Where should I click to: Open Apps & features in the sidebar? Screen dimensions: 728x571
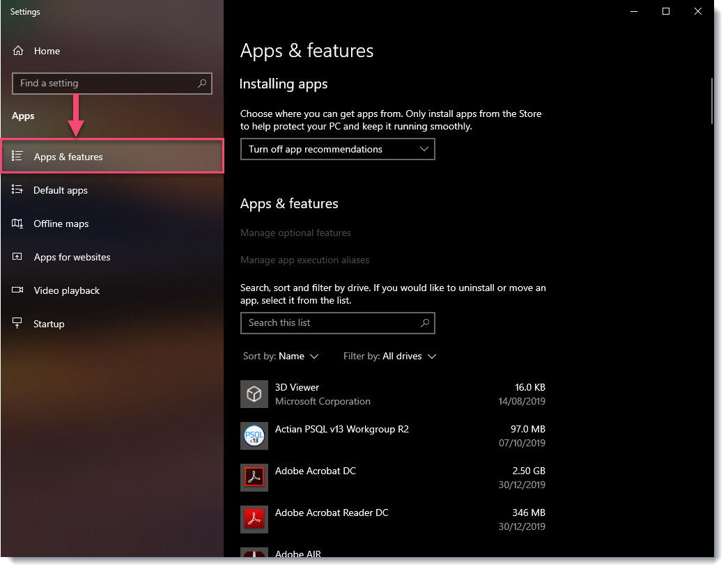point(112,157)
